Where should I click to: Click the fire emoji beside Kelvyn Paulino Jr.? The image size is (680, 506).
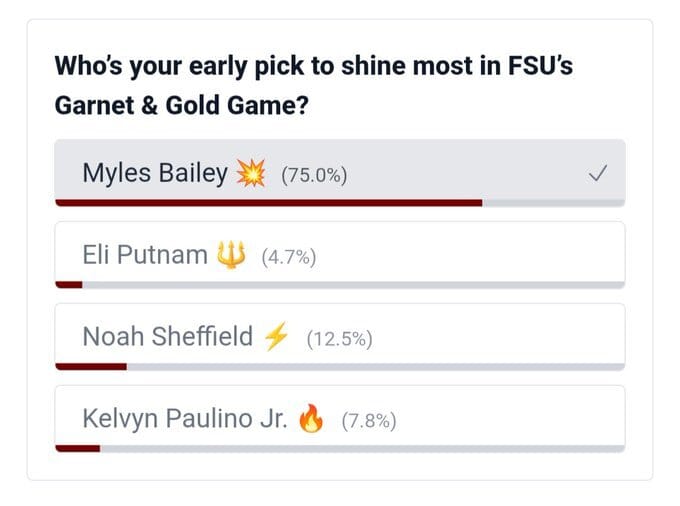pos(311,418)
